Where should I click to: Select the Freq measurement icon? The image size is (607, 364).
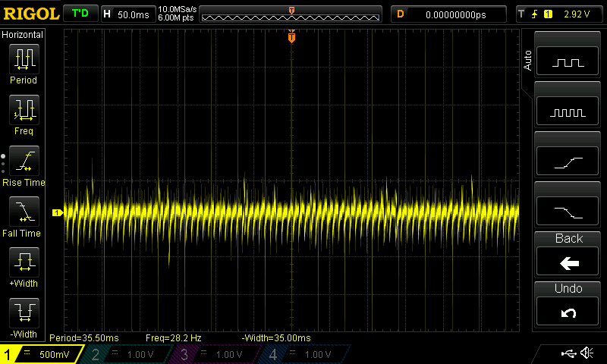pyautogui.click(x=23, y=111)
